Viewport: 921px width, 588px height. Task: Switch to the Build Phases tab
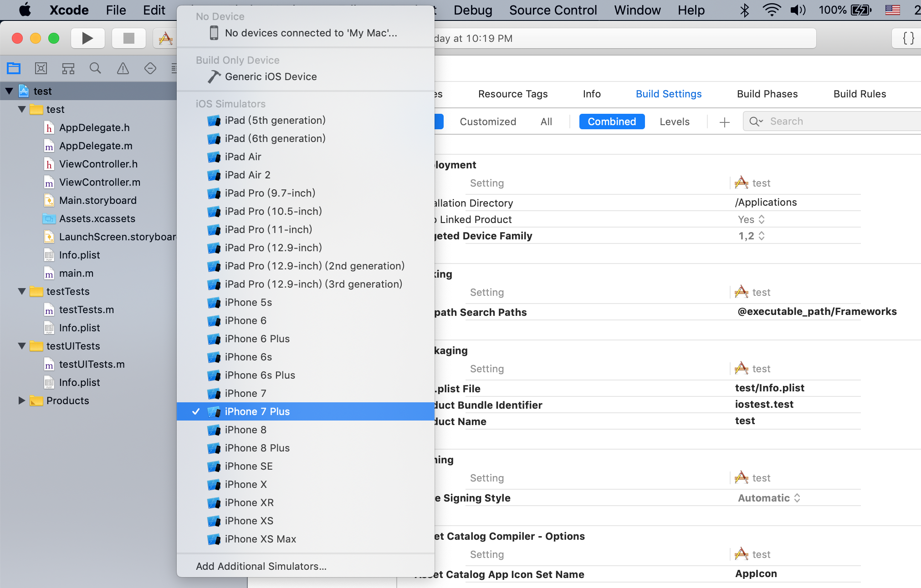(x=767, y=94)
